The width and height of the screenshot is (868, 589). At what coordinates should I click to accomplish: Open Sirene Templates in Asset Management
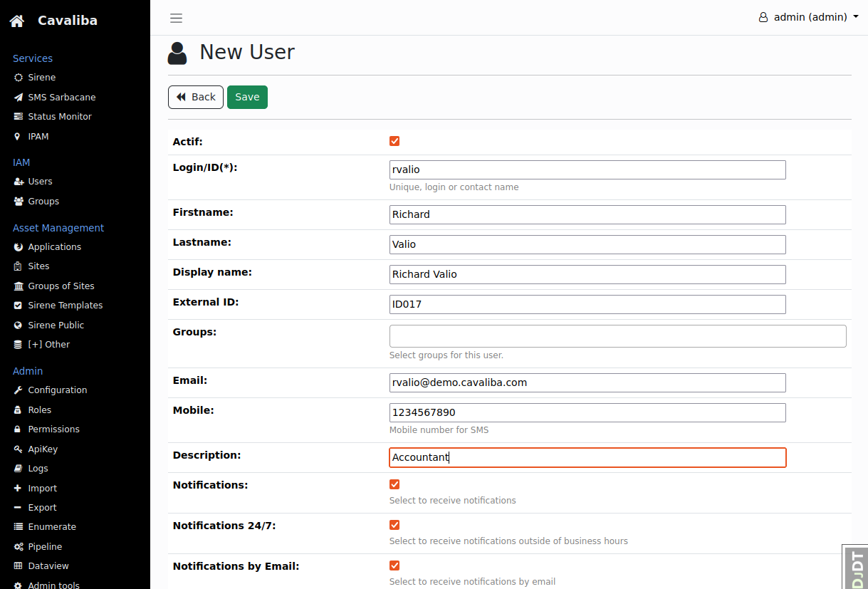[63, 305]
